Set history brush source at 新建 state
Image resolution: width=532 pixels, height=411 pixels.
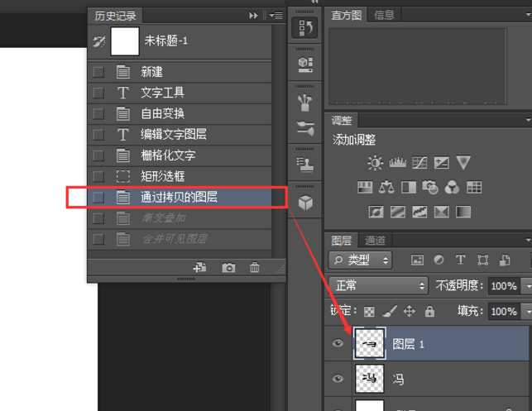[98, 72]
